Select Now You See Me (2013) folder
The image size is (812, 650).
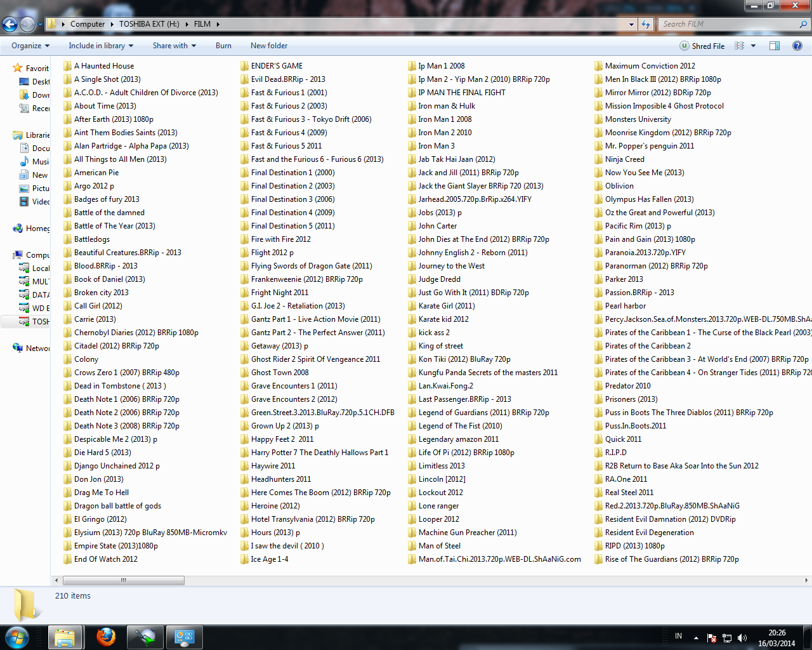(639, 172)
